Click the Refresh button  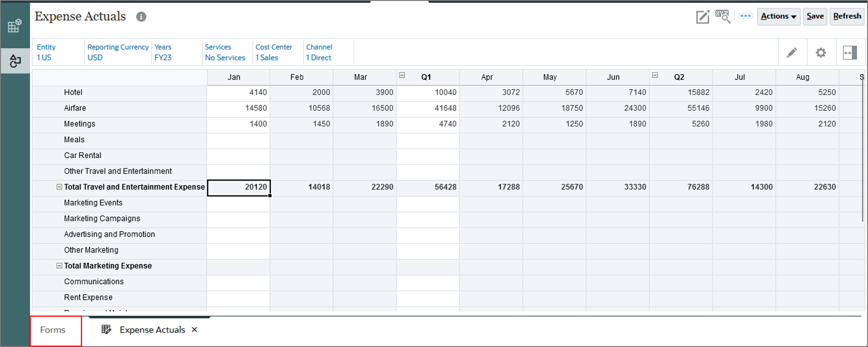847,16
